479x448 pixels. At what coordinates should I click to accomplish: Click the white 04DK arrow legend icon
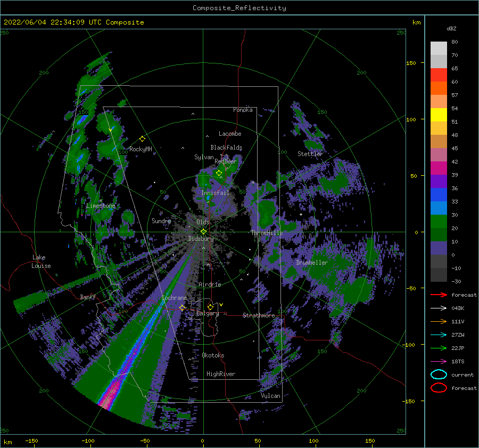click(x=439, y=308)
